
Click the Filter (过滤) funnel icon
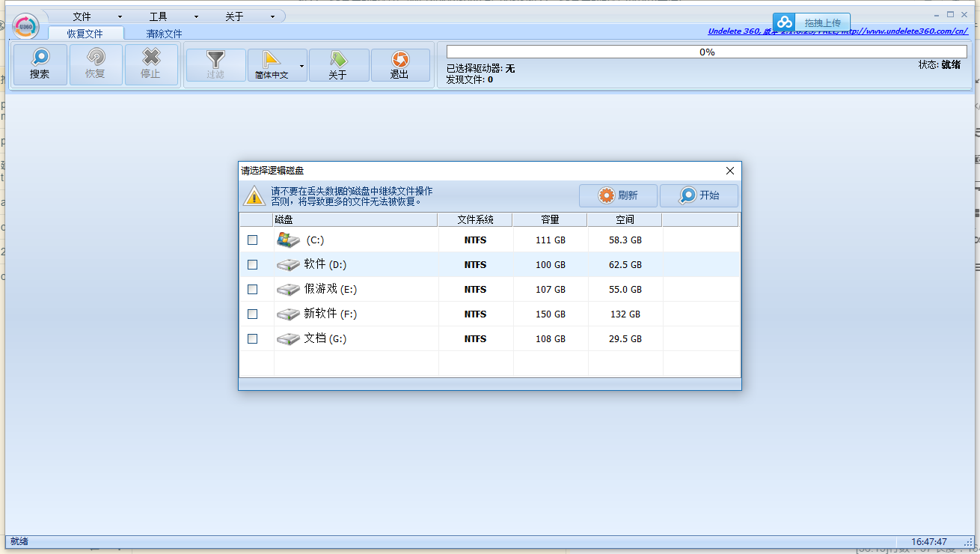pos(215,58)
